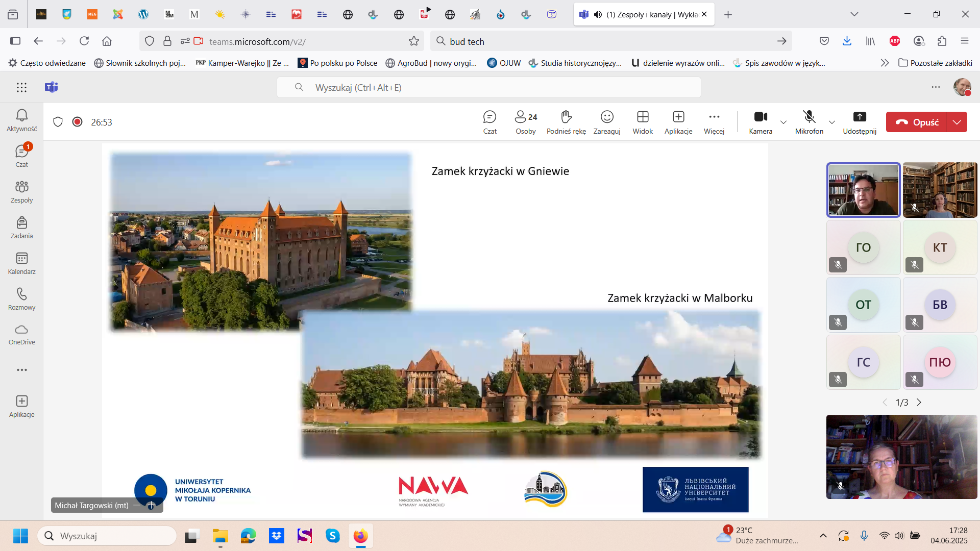Open dropdown arrow beside Opuść
Screen dimensions: 980x551
pos(957,122)
